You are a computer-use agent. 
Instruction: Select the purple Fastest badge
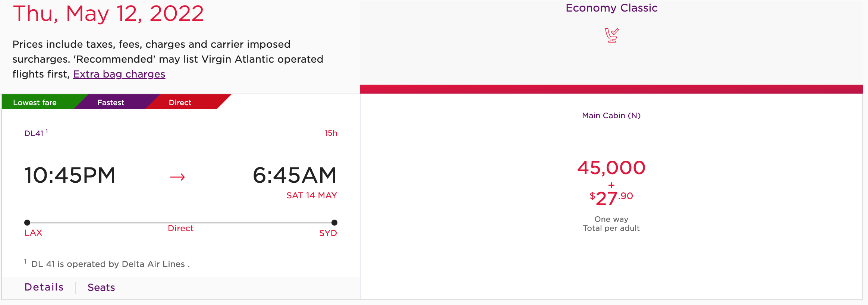point(110,102)
